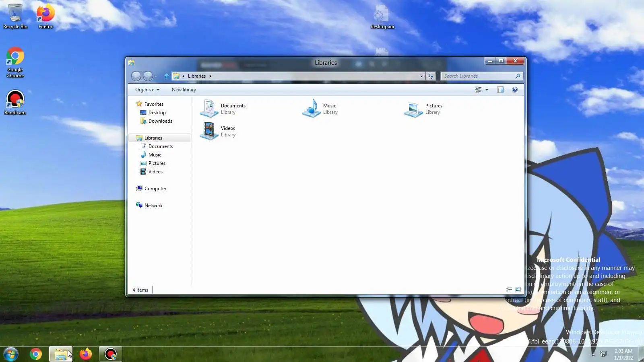
Task: Expand the arrow after Libraries breadcrumb
Action: click(210, 76)
